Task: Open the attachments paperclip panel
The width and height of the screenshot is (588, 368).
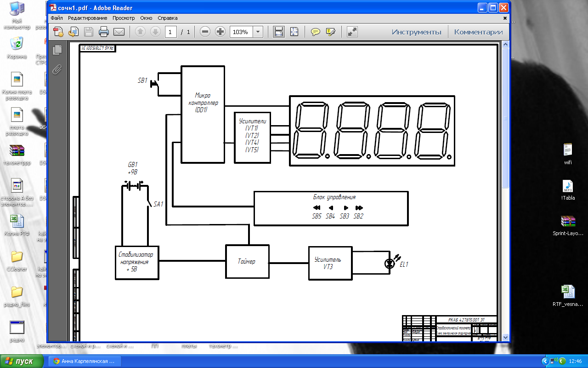Action: (57, 69)
